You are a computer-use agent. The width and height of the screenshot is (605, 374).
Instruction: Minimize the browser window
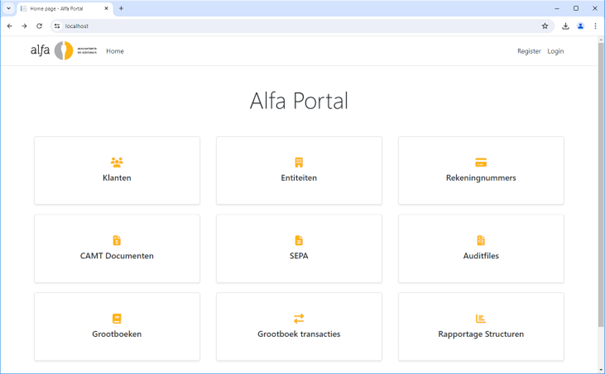click(x=557, y=8)
